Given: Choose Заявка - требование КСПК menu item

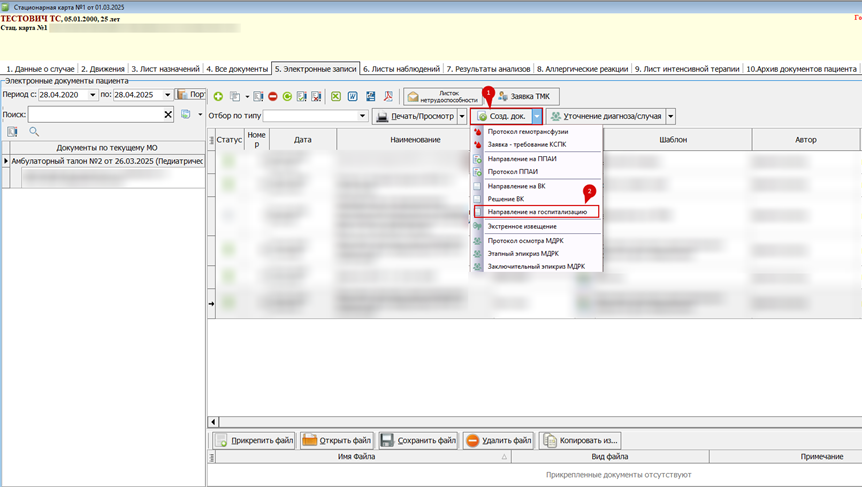Looking at the screenshot, I should (537, 145).
